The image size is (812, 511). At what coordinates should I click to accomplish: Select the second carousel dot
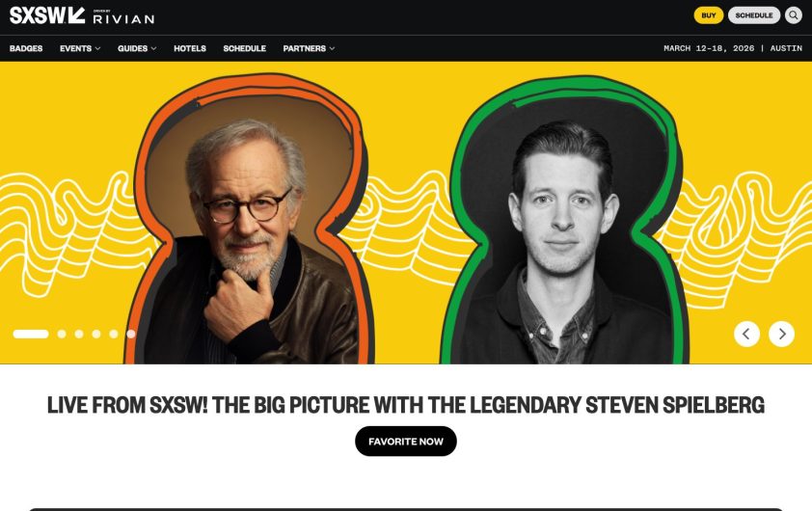pyautogui.click(x=62, y=334)
